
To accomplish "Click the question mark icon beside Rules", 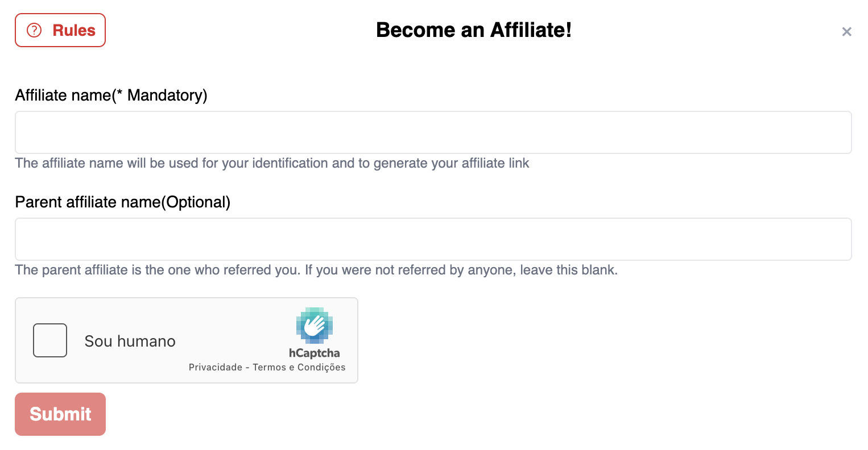I will click(35, 30).
